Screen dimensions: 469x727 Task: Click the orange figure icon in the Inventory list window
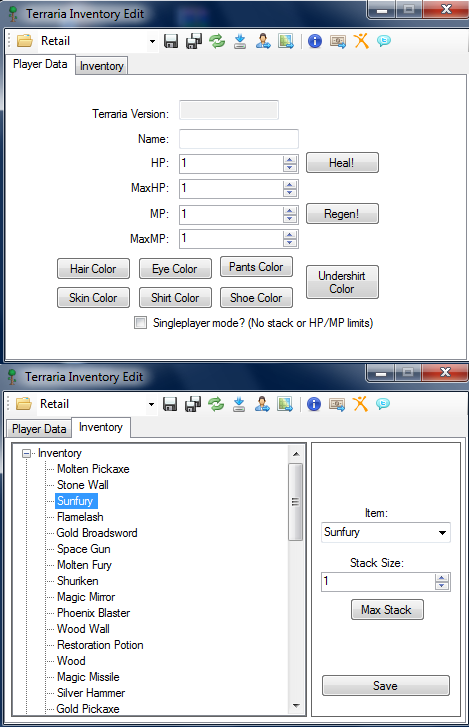360,404
